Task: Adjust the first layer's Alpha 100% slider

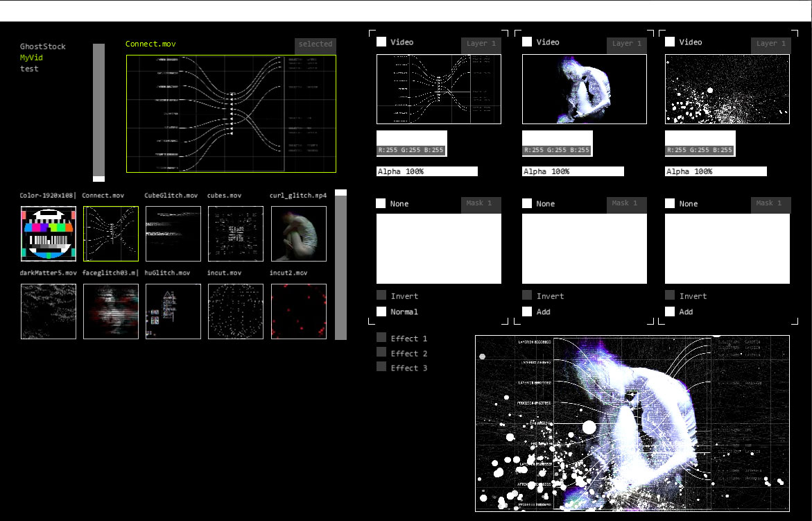Action: click(427, 171)
